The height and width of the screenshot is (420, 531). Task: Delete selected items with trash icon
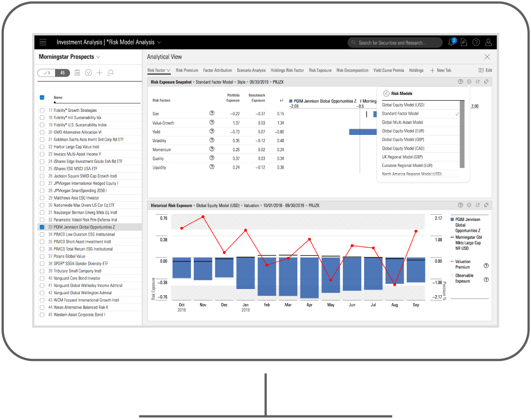pyautogui.click(x=78, y=73)
